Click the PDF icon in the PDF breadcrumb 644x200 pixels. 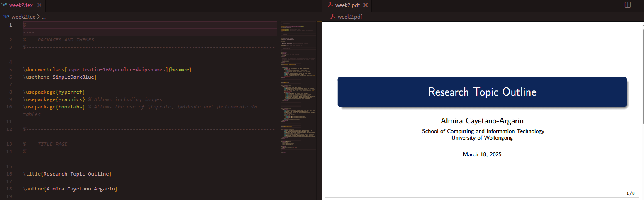[x=333, y=17]
